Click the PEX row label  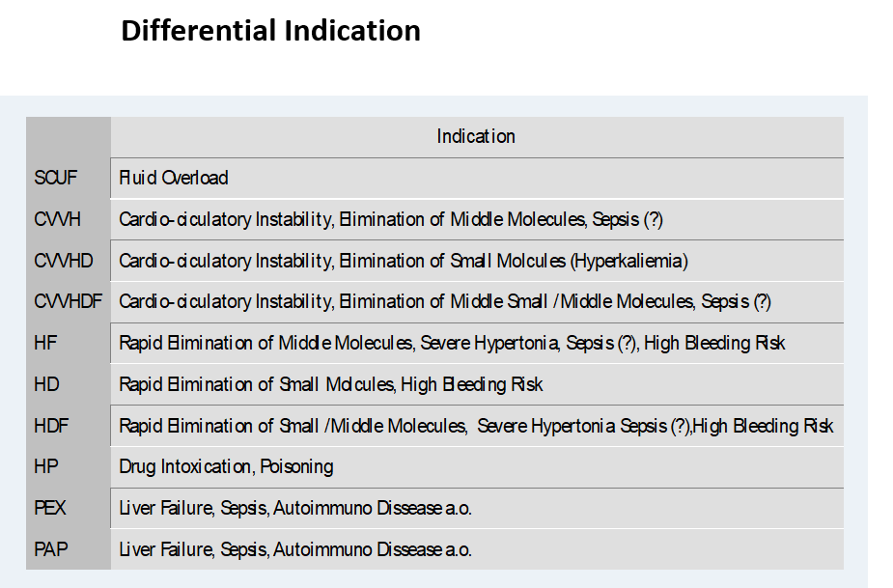point(50,508)
